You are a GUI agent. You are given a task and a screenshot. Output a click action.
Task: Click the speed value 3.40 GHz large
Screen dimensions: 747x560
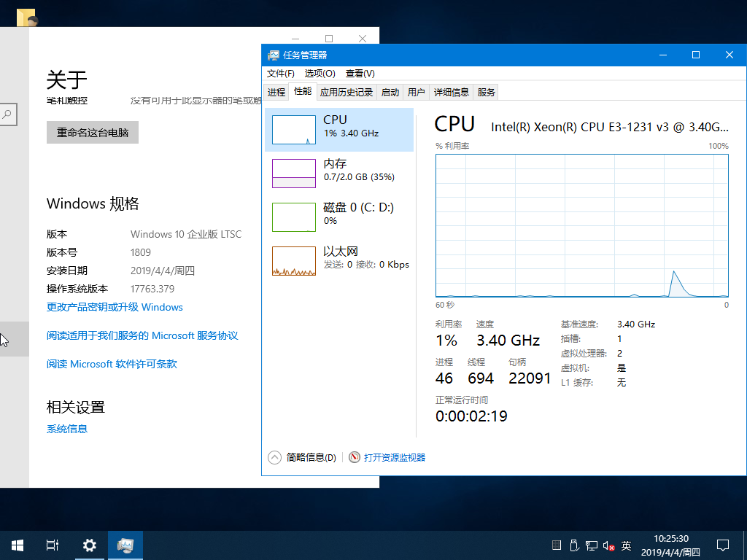(508, 341)
